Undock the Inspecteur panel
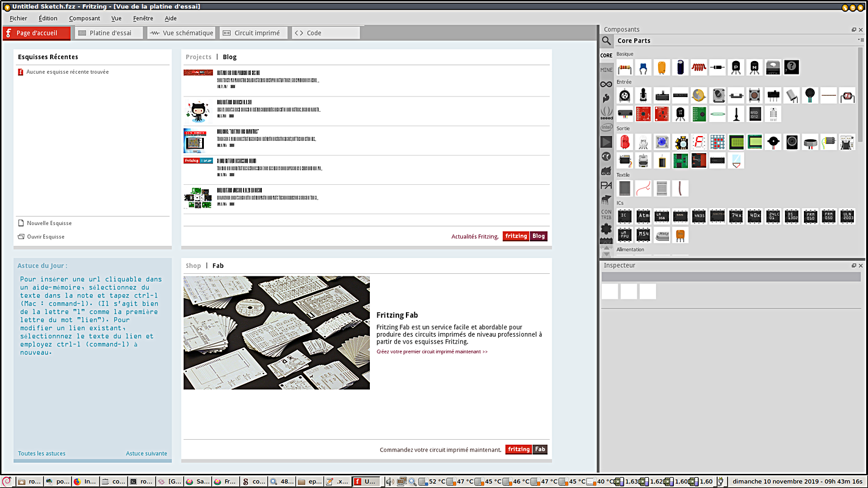Viewport: 868px width, 488px height. point(854,265)
